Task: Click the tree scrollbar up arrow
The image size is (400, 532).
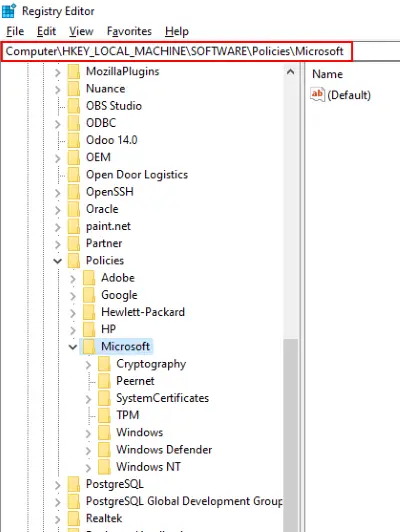Action: 290,72
